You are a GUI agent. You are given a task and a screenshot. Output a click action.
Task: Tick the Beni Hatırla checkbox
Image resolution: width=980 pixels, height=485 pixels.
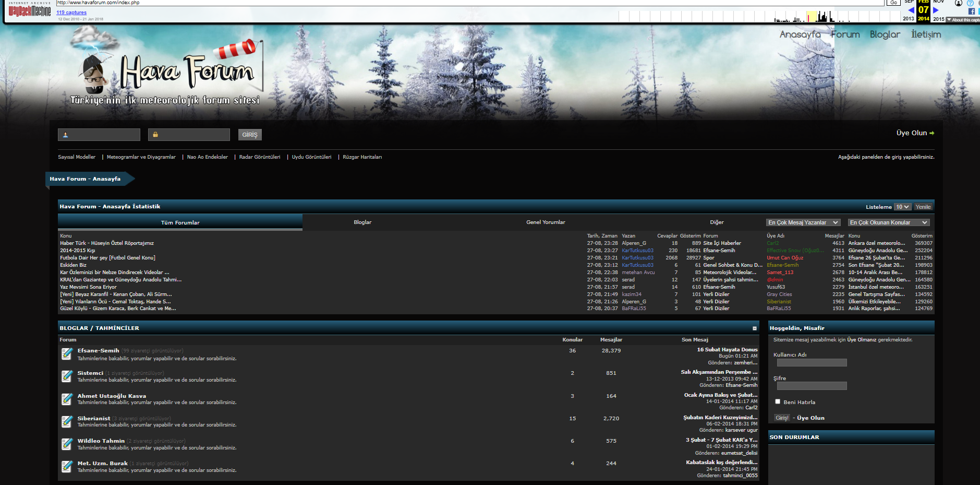(778, 401)
